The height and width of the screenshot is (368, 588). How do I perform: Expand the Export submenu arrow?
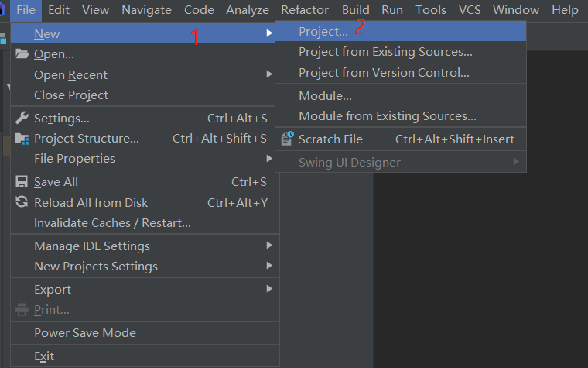[269, 289]
